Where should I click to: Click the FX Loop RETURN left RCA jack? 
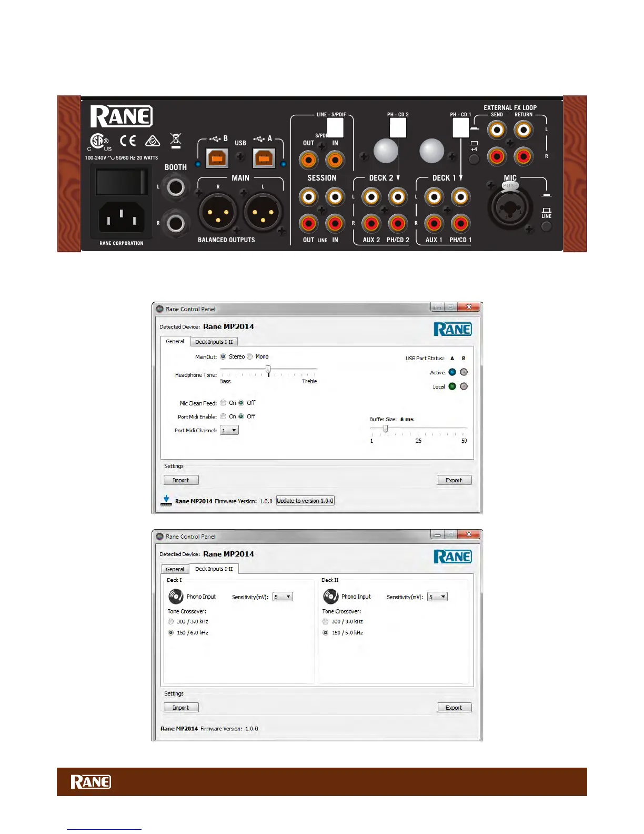pos(523,130)
